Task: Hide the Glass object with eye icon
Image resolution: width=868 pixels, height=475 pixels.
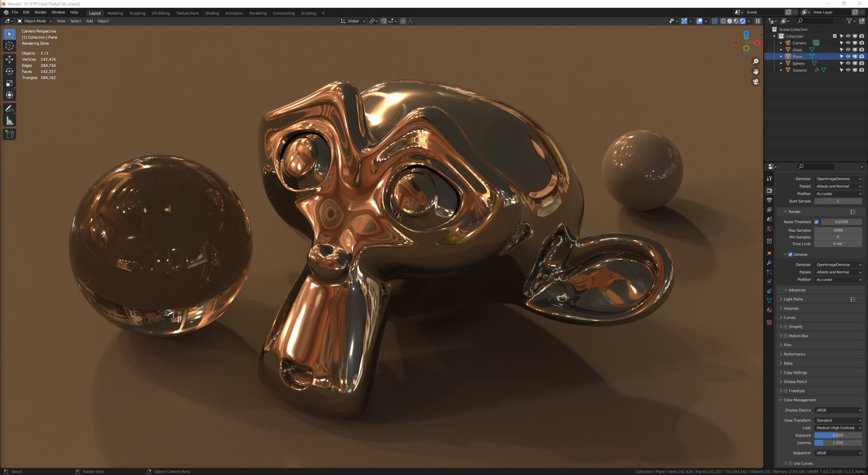Action: pyautogui.click(x=848, y=50)
